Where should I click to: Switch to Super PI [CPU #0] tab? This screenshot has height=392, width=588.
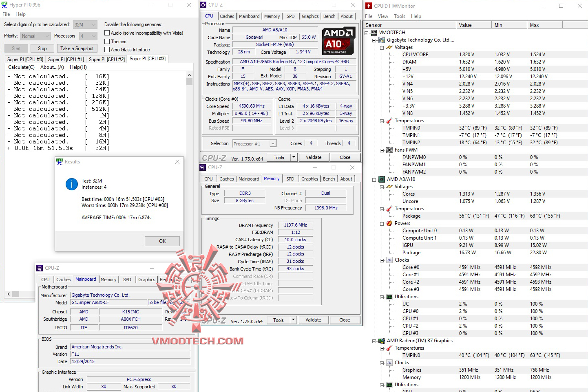click(25, 59)
